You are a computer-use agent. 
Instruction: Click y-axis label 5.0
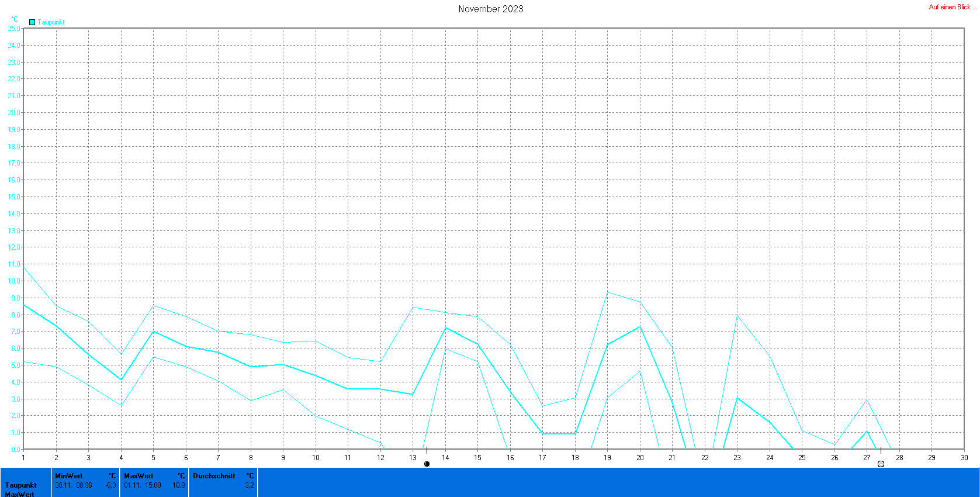tap(16, 365)
